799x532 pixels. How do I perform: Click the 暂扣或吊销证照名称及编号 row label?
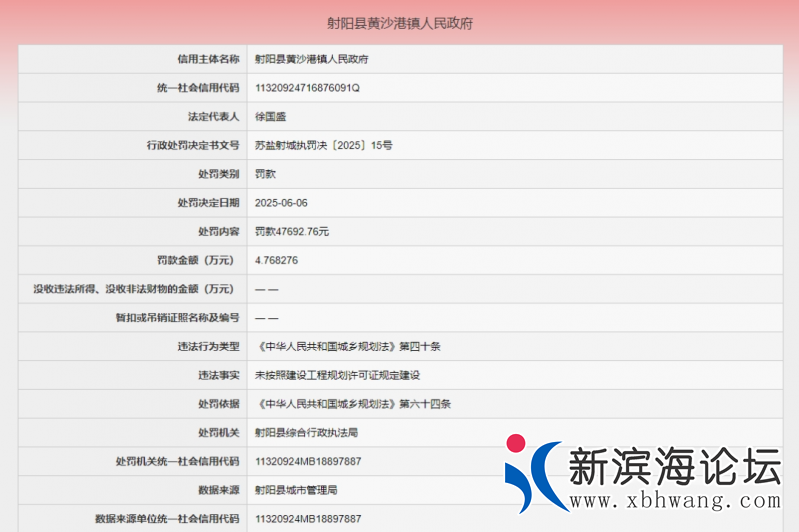[177, 318]
